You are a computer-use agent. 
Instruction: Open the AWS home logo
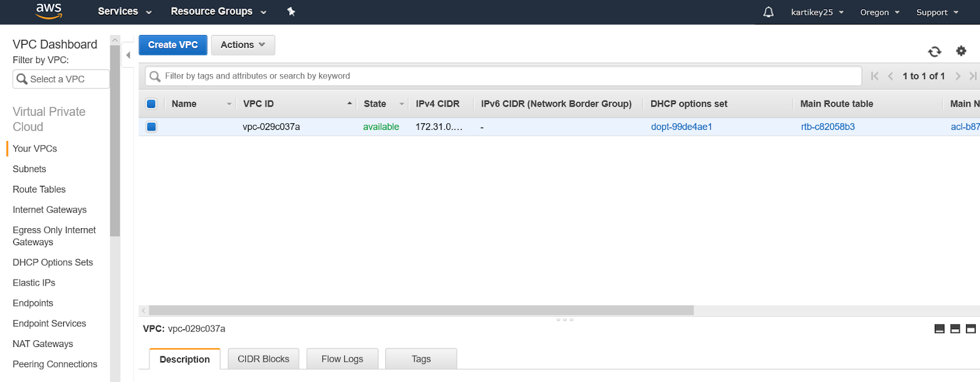(x=49, y=11)
